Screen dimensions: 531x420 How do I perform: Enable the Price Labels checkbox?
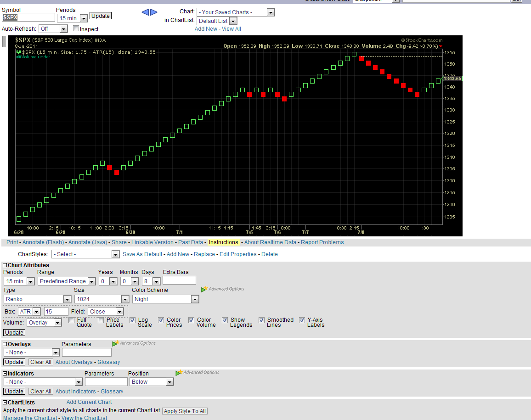(x=101, y=320)
